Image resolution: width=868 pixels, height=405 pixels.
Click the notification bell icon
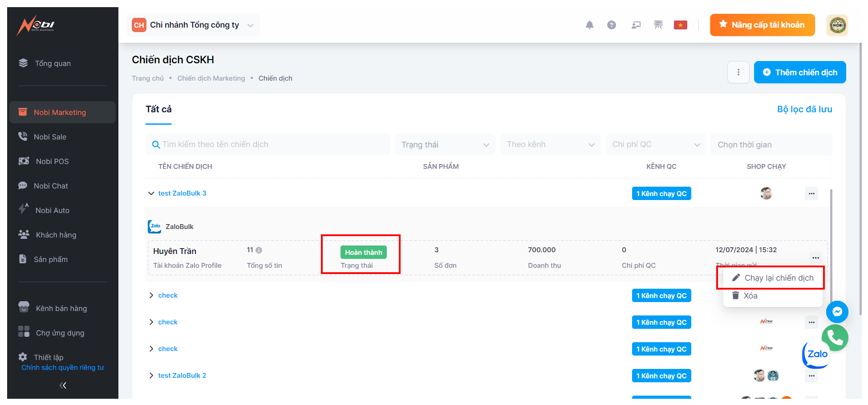[589, 25]
